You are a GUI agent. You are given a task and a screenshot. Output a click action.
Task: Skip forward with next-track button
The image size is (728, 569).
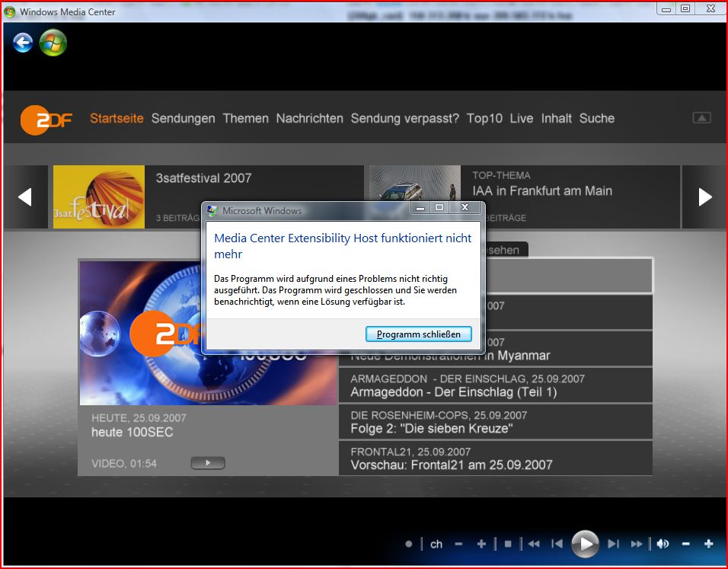(x=613, y=544)
